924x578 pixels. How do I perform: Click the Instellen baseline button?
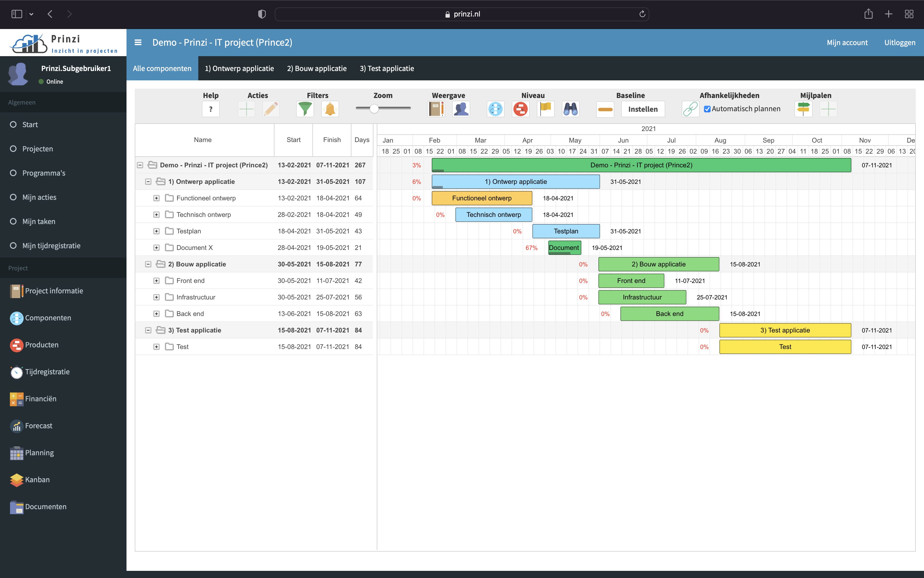tap(643, 109)
